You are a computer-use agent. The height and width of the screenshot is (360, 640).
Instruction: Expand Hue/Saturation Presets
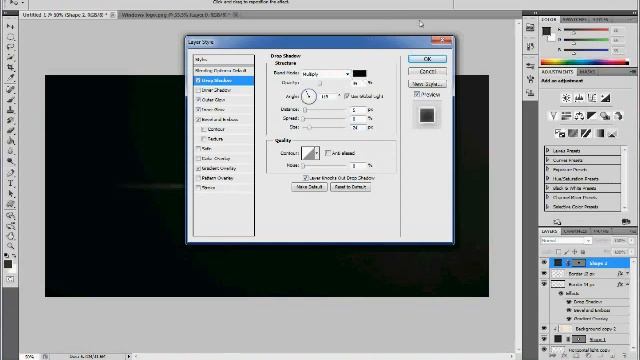pos(548,179)
